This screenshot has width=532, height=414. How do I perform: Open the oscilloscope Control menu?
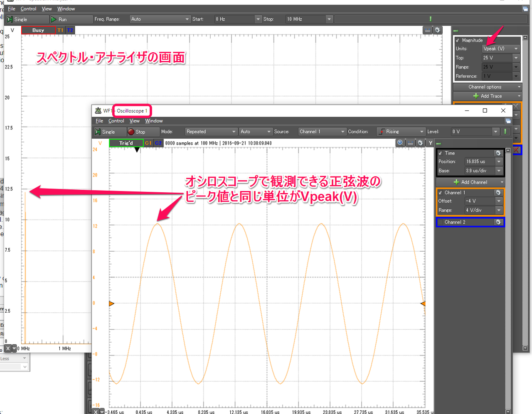116,121
